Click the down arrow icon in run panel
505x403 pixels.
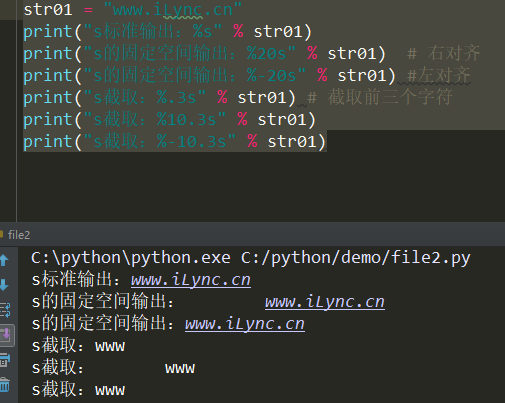pyautogui.click(x=4, y=285)
